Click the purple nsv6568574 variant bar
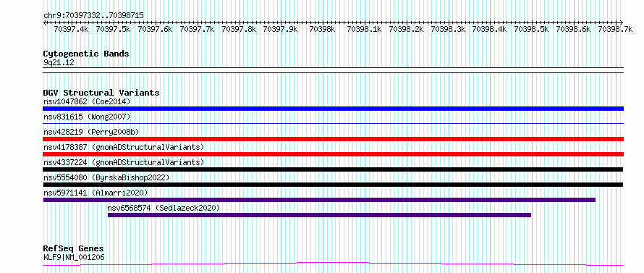The width and height of the screenshot is (644, 273). point(319,215)
